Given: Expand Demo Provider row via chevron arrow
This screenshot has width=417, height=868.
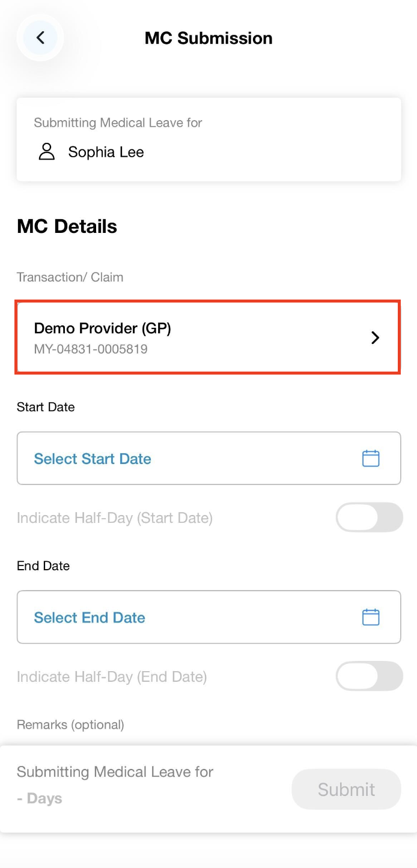Looking at the screenshot, I should pos(376,338).
